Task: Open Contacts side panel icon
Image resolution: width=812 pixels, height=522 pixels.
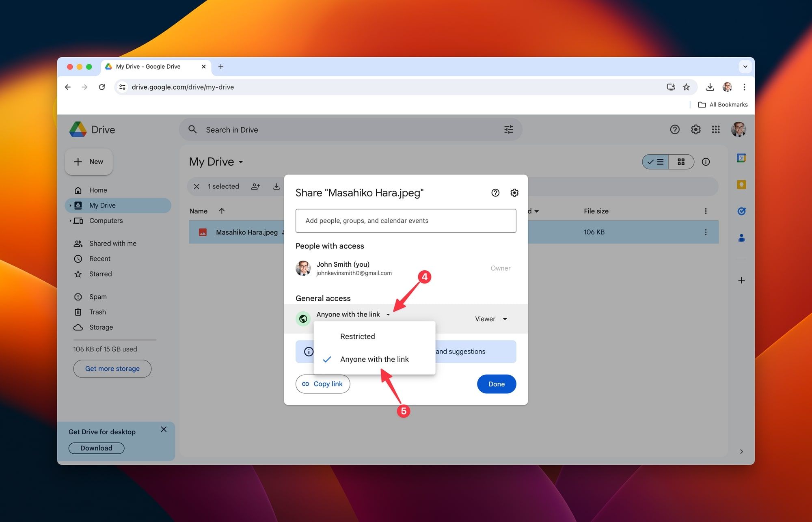Action: (x=741, y=238)
